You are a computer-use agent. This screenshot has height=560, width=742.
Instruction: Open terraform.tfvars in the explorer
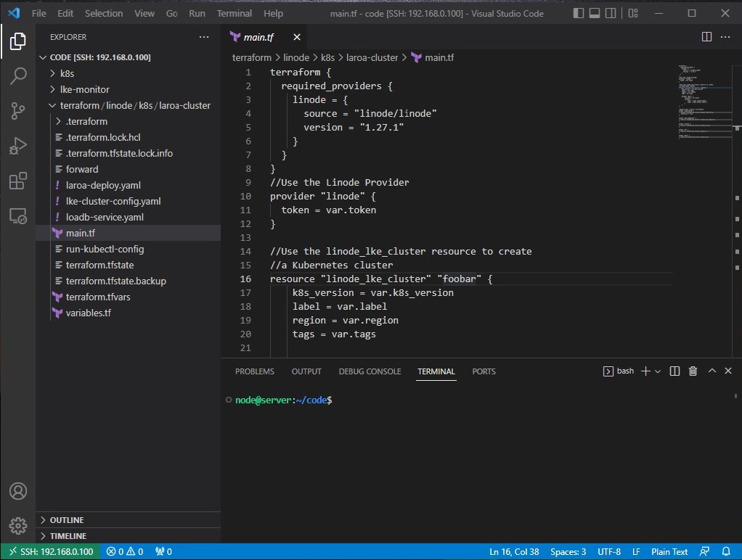[x=129, y=297]
